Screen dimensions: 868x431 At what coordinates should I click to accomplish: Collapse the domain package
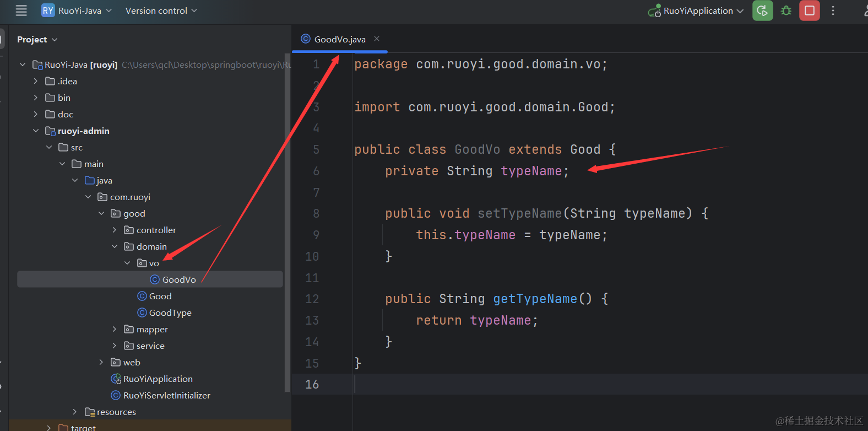[x=115, y=246]
